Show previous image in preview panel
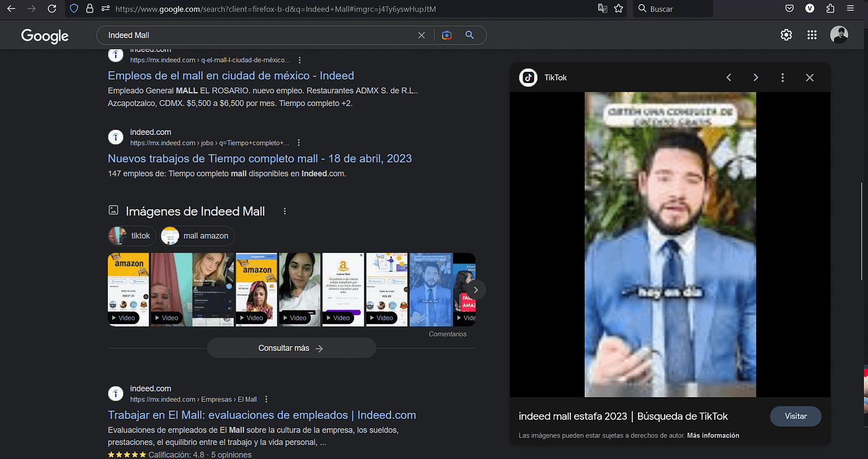868x459 pixels. [x=729, y=77]
